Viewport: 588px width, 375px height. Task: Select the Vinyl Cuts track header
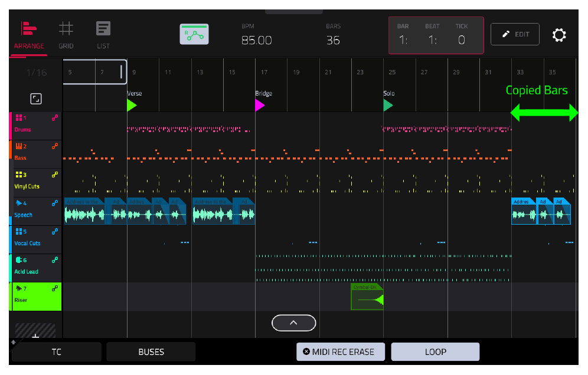[35, 183]
